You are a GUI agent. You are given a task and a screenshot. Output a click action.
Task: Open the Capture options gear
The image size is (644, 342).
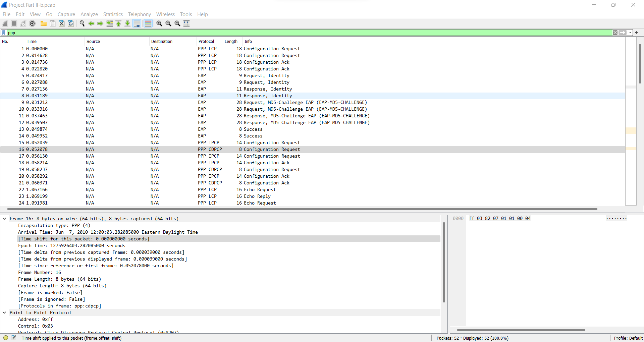[33, 23]
